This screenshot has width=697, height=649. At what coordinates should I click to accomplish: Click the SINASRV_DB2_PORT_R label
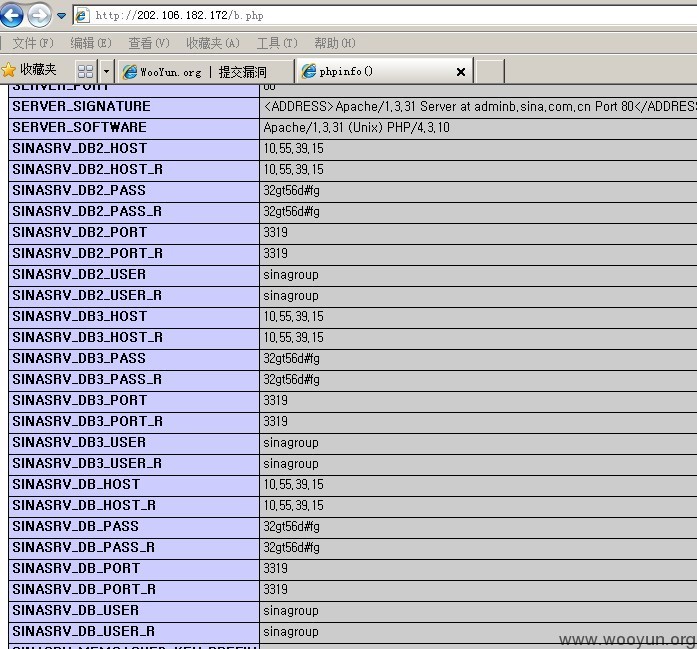click(x=88, y=253)
